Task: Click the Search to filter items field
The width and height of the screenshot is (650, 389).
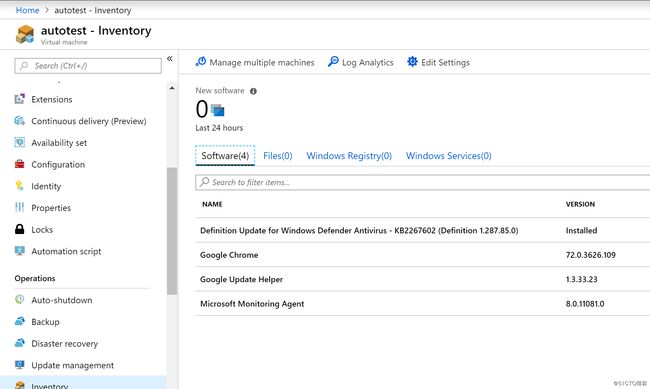Action: 422,182
